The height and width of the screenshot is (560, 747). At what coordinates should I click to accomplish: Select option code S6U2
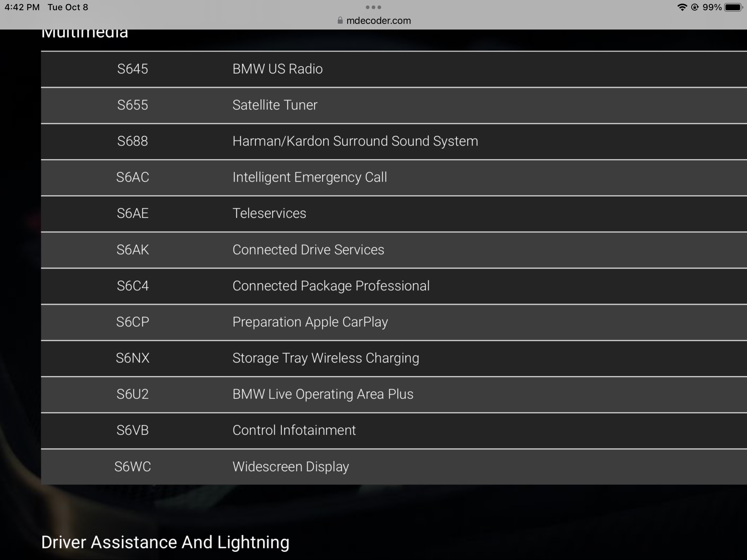click(132, 394)
